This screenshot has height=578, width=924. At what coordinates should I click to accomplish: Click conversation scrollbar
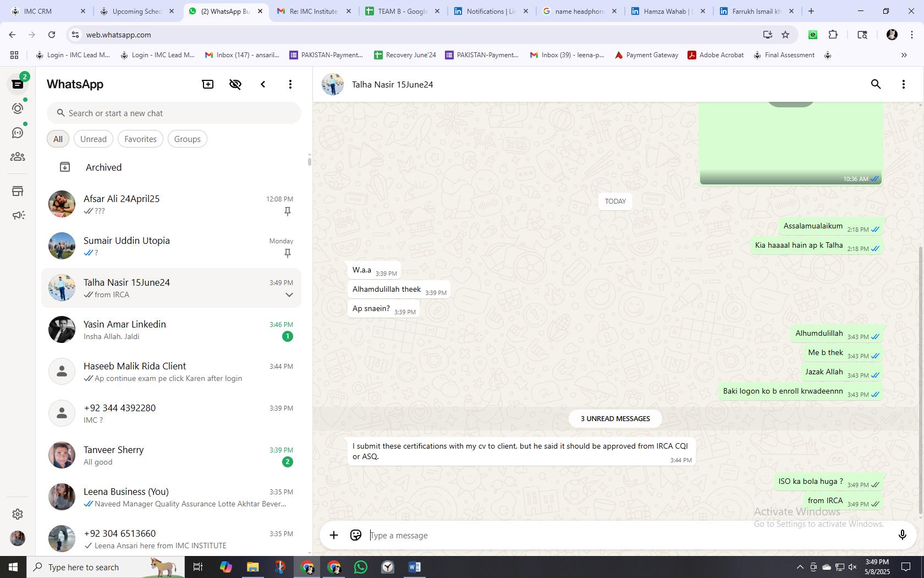pyautogui.click(x=921, y=380)
